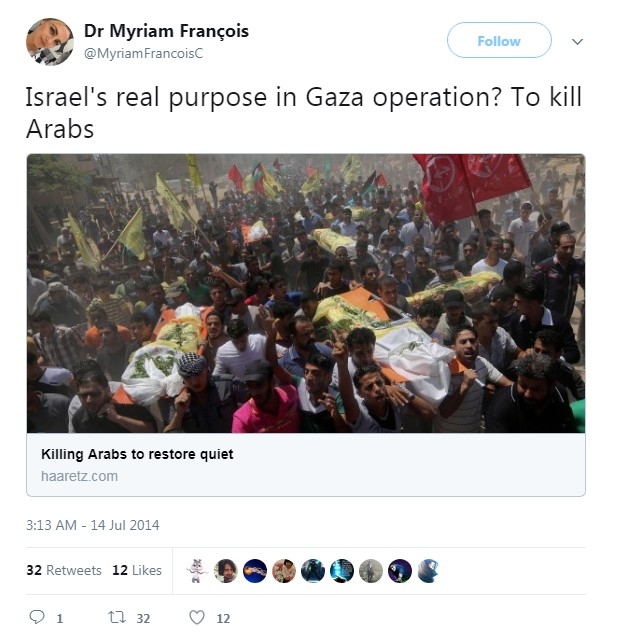Viewport: 623px width, 636px height.
Task: Click the last blue-hooded liker avatar
Action: [429, 571]
